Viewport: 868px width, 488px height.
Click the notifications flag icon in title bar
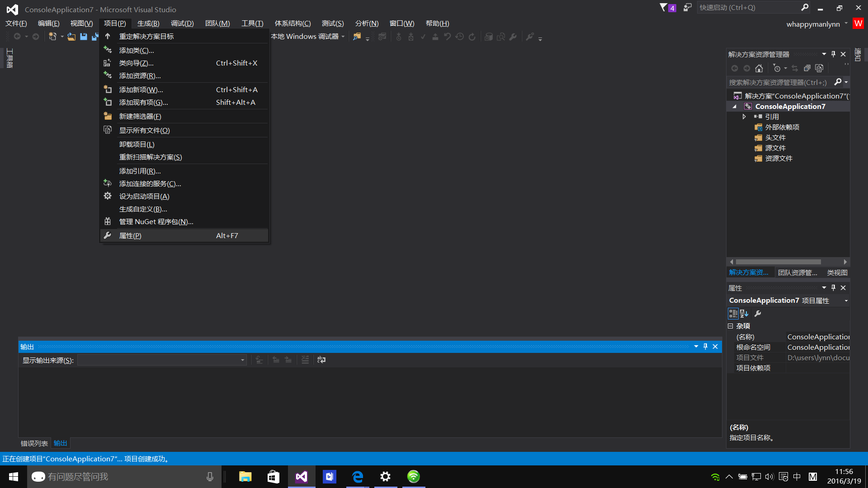(x=663, y=8)
